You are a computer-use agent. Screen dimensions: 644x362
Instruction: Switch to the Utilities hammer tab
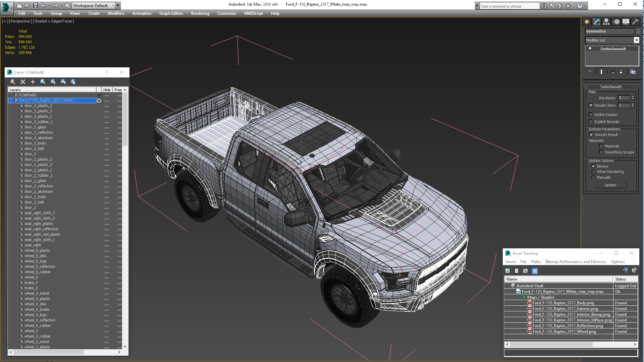[x=635, y=22]
